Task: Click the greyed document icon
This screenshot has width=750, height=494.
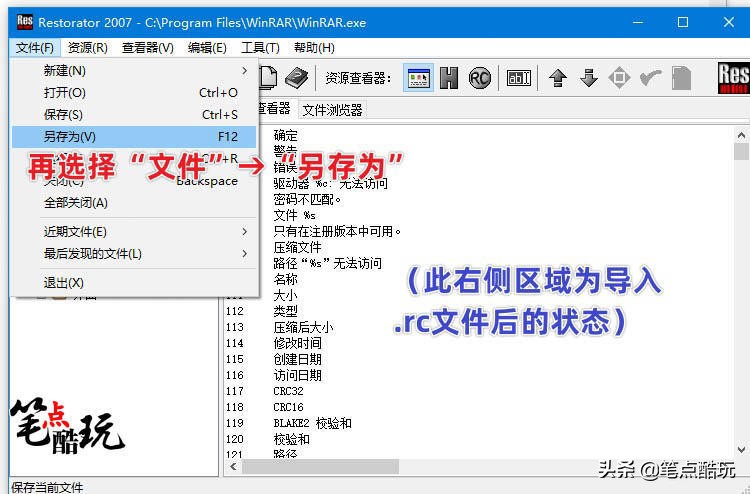Action: 682,78
